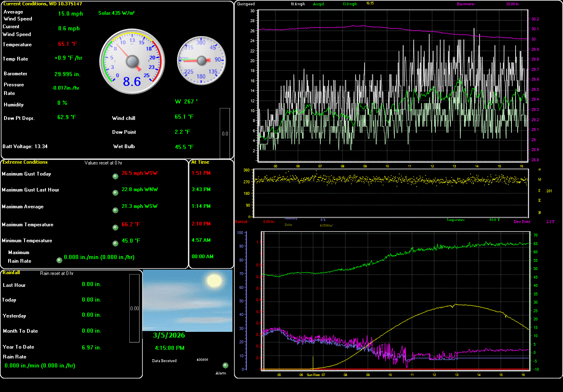The width and height of the screenshot is (563, 392).
Task: Click the Maximum Rain Rate indicator light
Action: (59, 260)
